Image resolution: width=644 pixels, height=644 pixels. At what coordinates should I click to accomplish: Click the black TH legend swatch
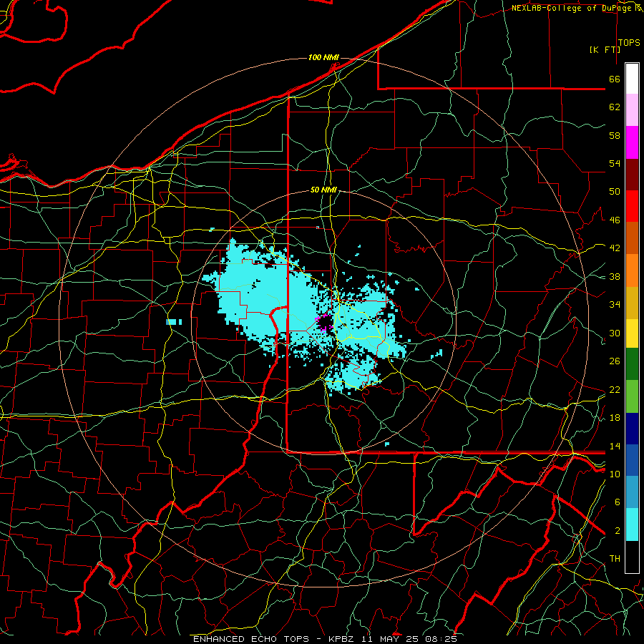pos(632,557)
